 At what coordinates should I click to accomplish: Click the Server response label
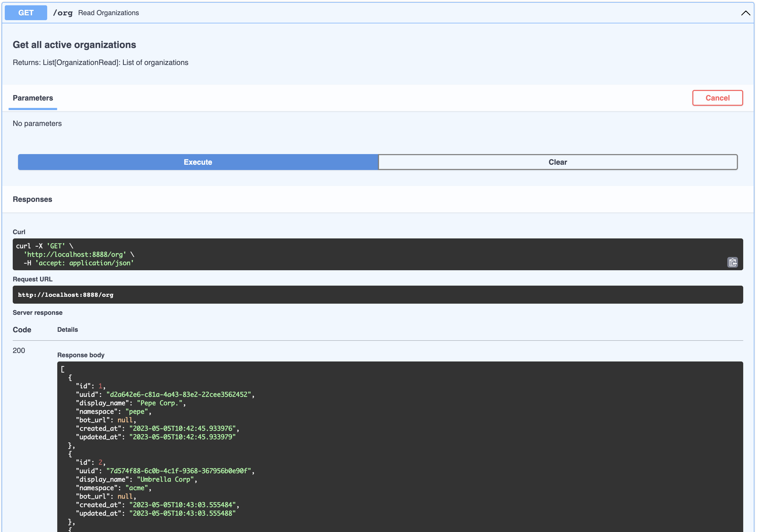38,312
